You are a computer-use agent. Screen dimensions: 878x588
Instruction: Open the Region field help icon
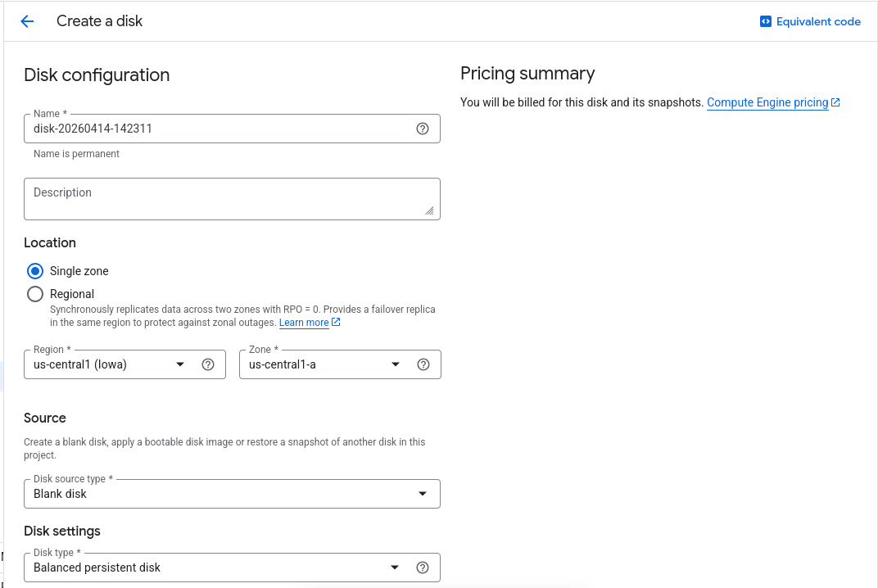click(208, 364)
